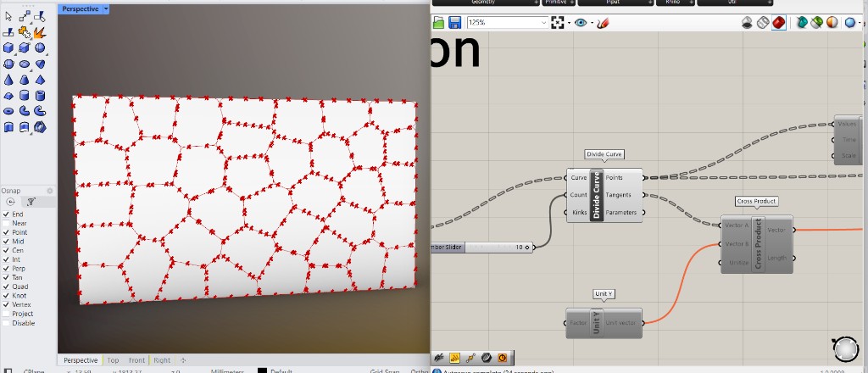The image size is (868, 373).
Task: Select the Box solid tool
Action: tap(8, 48)
